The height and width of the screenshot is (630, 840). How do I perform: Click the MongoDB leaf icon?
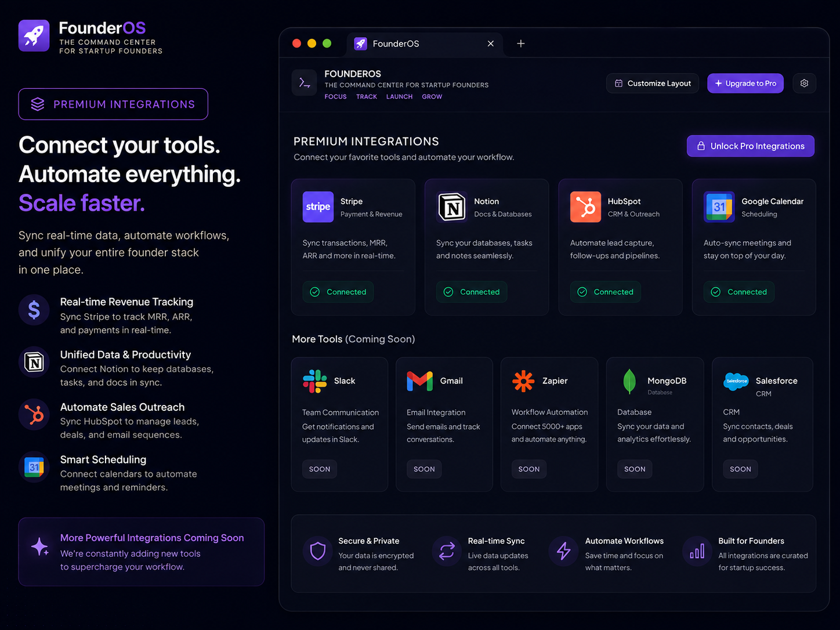pos(629,382)
